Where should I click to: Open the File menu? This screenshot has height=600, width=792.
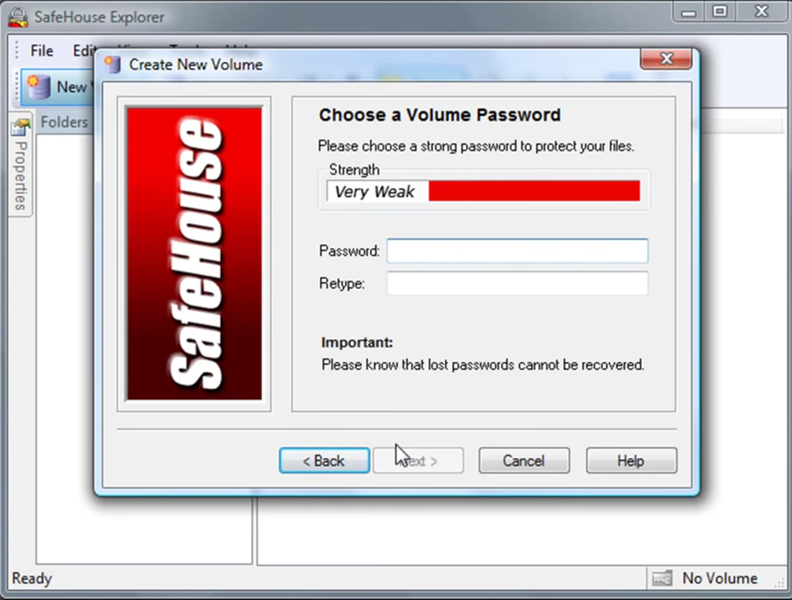pos(41,51)
